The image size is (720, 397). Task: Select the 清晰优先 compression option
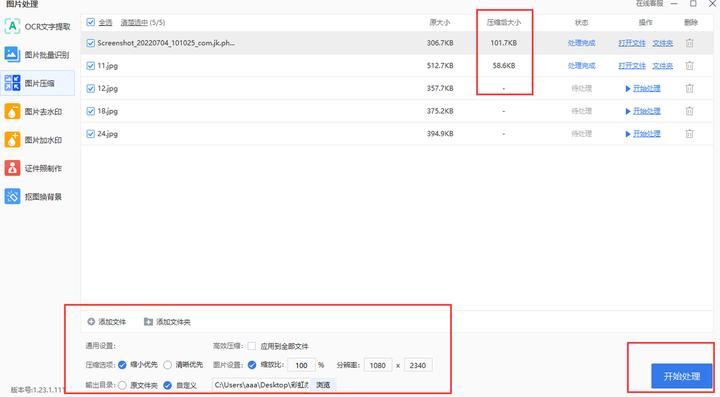[x=168, y=365]
